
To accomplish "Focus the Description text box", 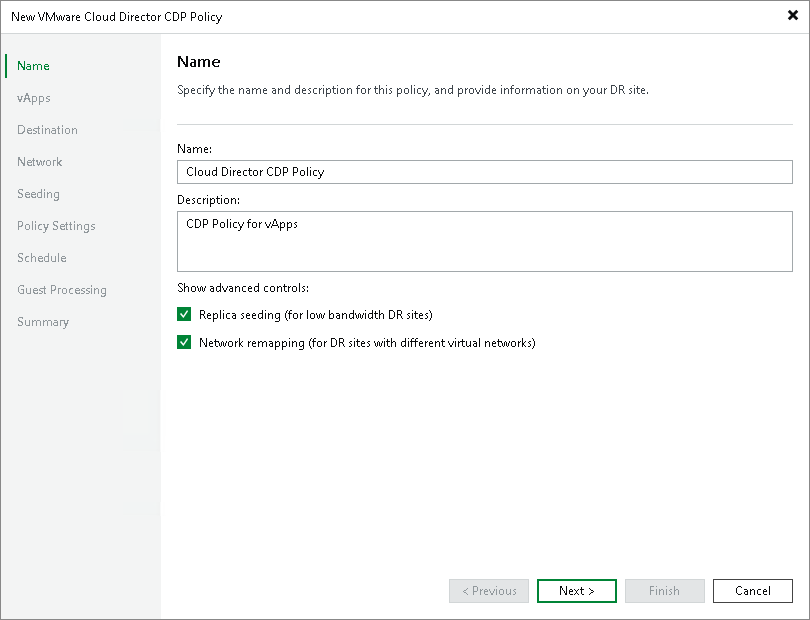I will pos(485,241).
